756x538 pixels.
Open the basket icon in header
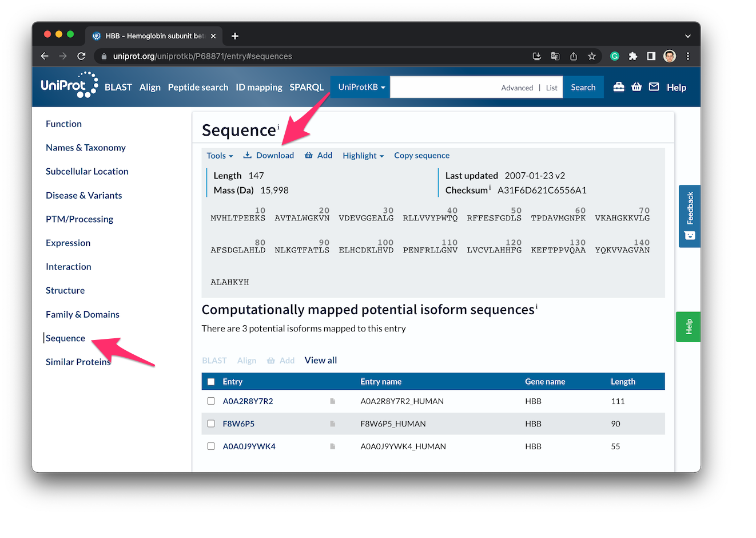pos(636,87)
